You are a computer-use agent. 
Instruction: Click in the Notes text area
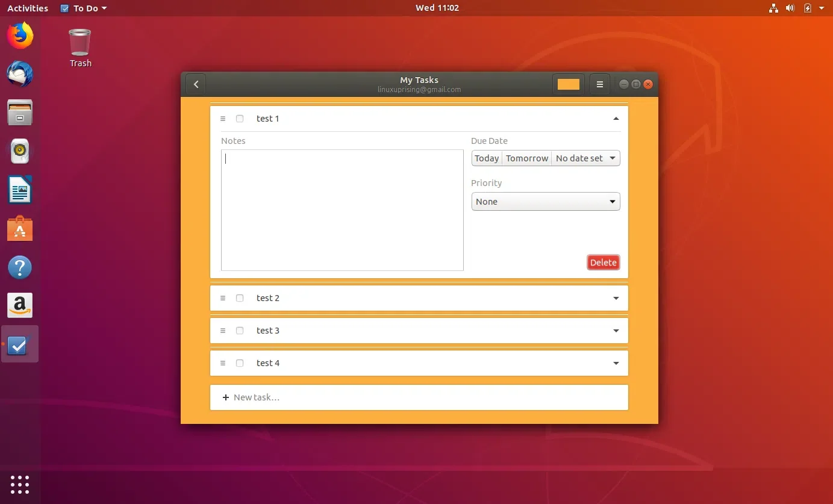click(x=342, y=210)
